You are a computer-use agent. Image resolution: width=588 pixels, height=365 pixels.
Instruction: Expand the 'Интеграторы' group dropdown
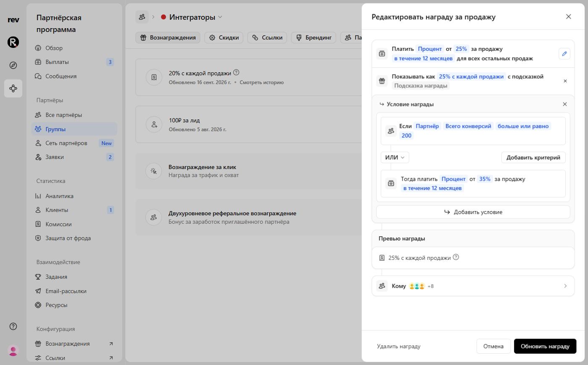tap(220, 17)
